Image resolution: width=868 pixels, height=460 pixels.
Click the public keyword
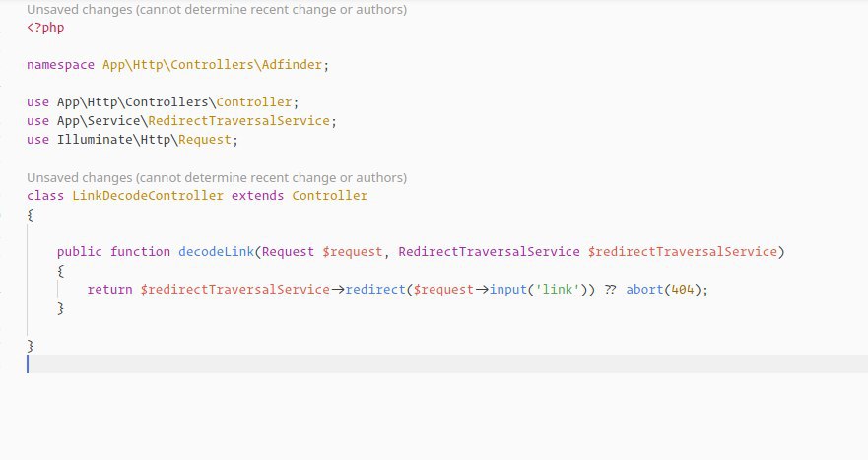pos(79,252)
